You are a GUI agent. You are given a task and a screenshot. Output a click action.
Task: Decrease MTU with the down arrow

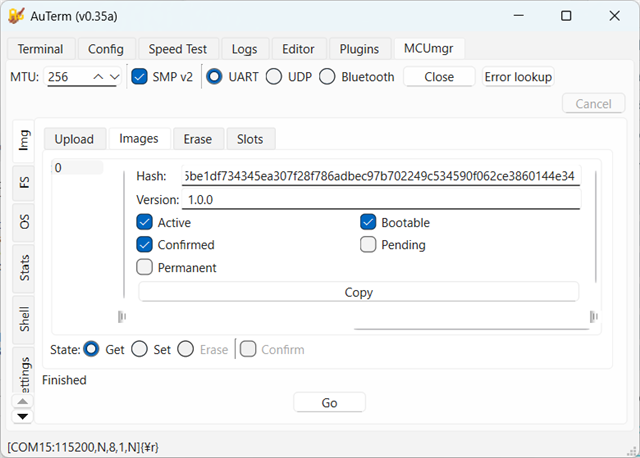click(115, 77)
